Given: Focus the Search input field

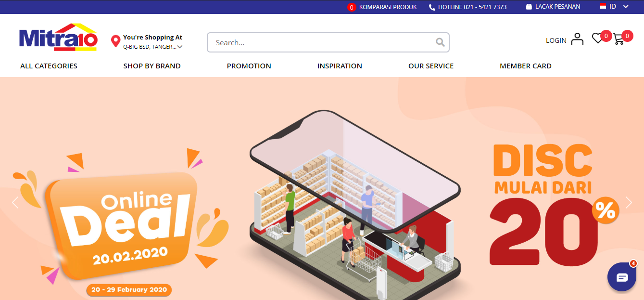Looking at the screenshot, I should point(328,42).
